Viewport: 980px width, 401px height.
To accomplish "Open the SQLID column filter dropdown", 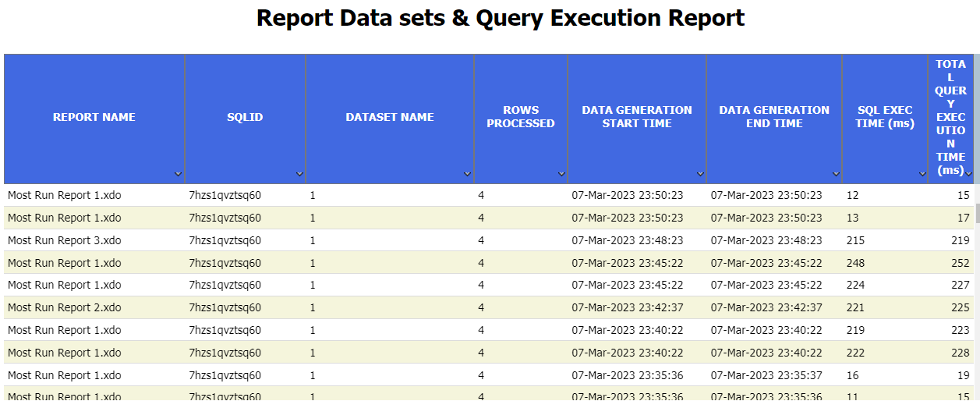I will click(299, 174).
